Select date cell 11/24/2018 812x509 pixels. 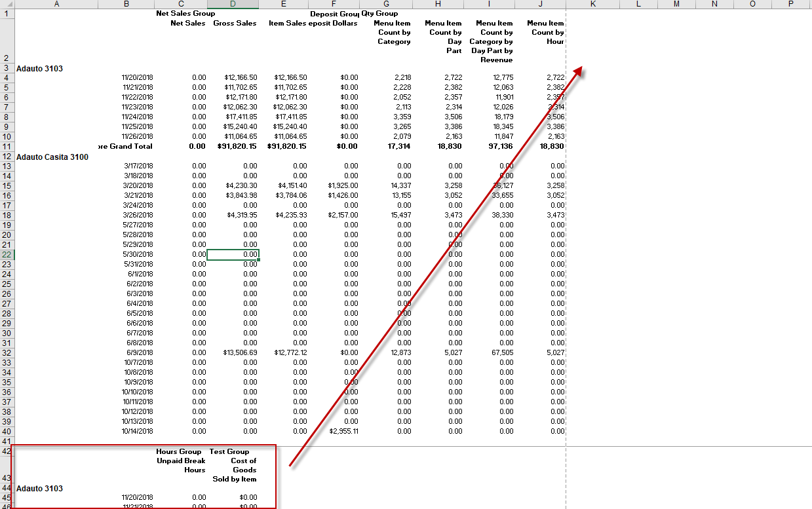click(x=137, y=117)
